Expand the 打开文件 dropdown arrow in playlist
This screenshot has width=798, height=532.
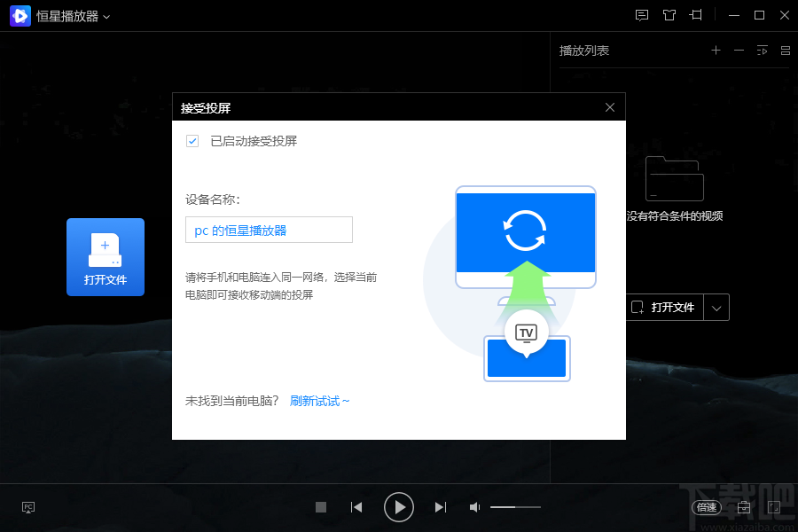716,308
